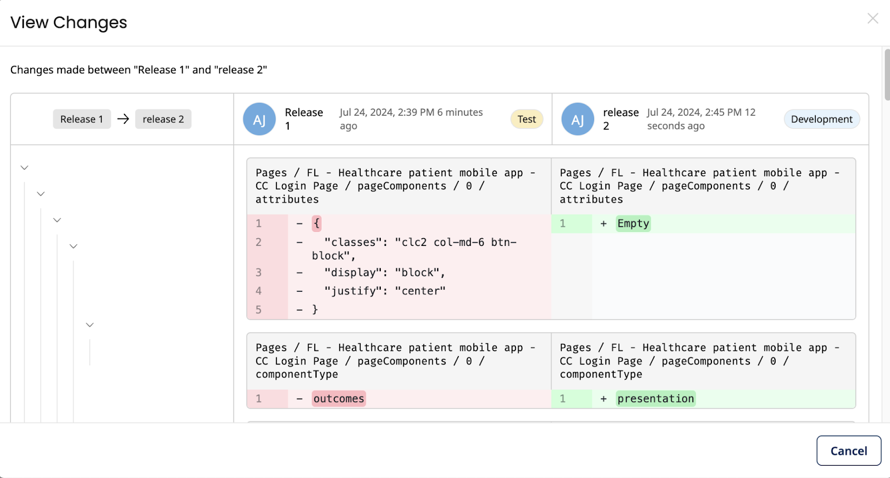Viewport: 890px width, 478px height.
Task: Click the AJ avatar beside release 2
Action: [x=577, y=119]
